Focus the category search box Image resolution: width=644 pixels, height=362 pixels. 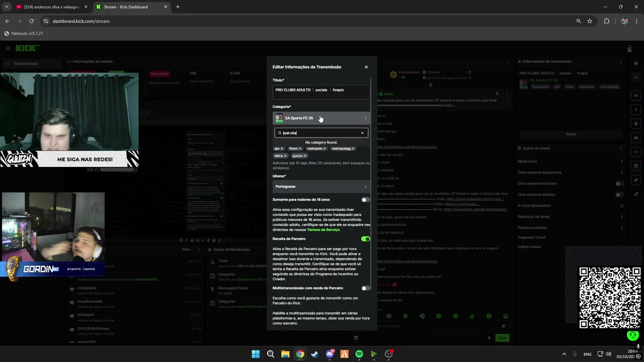[321, 133]
